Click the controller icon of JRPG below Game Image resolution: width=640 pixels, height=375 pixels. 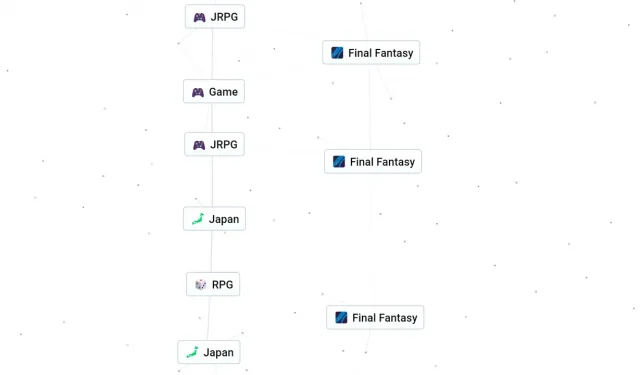point(199,145)
